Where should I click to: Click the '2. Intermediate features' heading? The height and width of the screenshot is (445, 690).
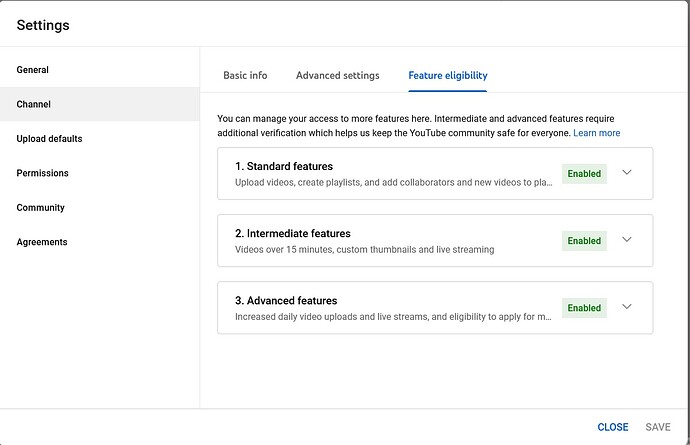[x=293, y=233]
